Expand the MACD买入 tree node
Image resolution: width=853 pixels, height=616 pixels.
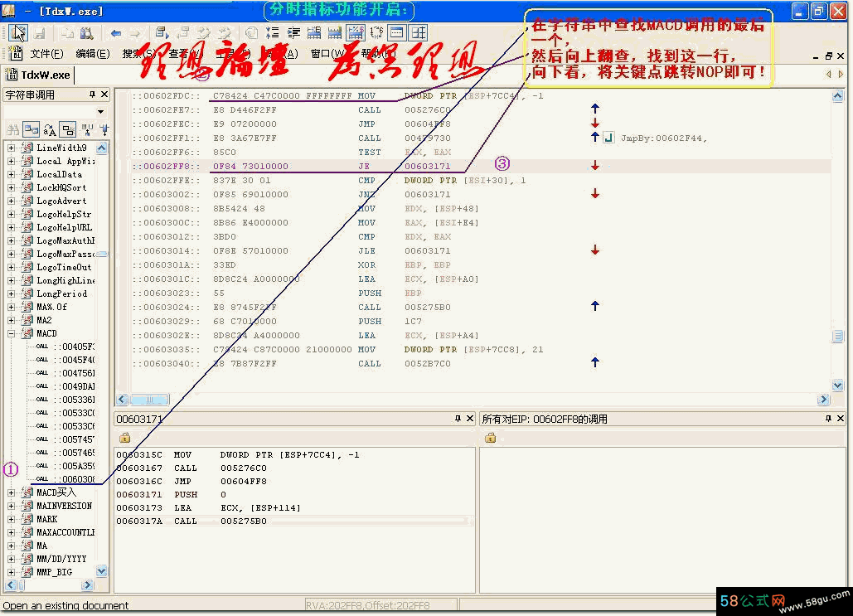pyautogui.click(x=11, y=492)
